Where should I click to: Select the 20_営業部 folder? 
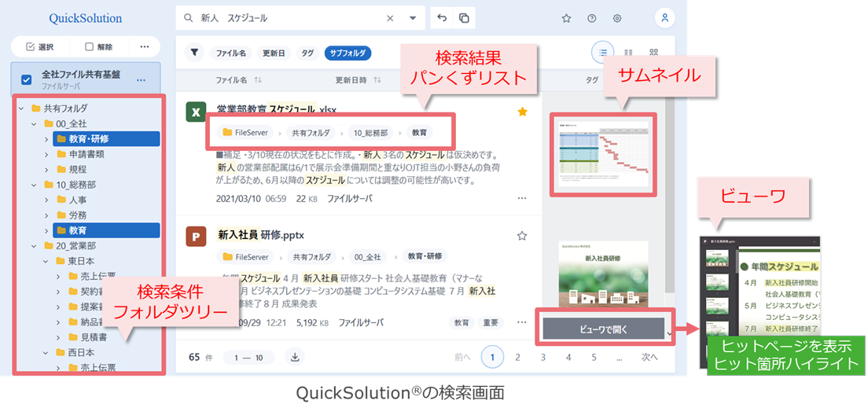[68, 246]
